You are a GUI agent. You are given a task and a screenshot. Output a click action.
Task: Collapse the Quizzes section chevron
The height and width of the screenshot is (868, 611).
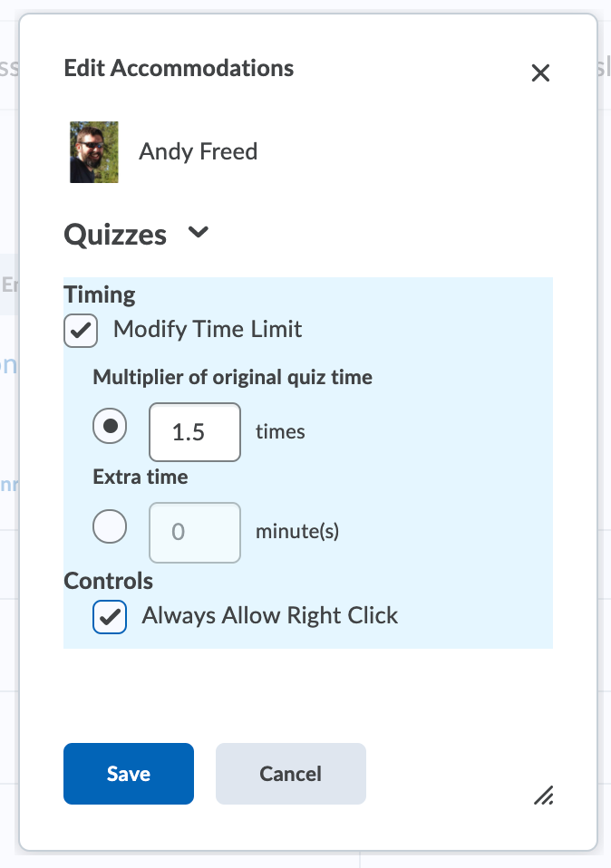point(198,233)
